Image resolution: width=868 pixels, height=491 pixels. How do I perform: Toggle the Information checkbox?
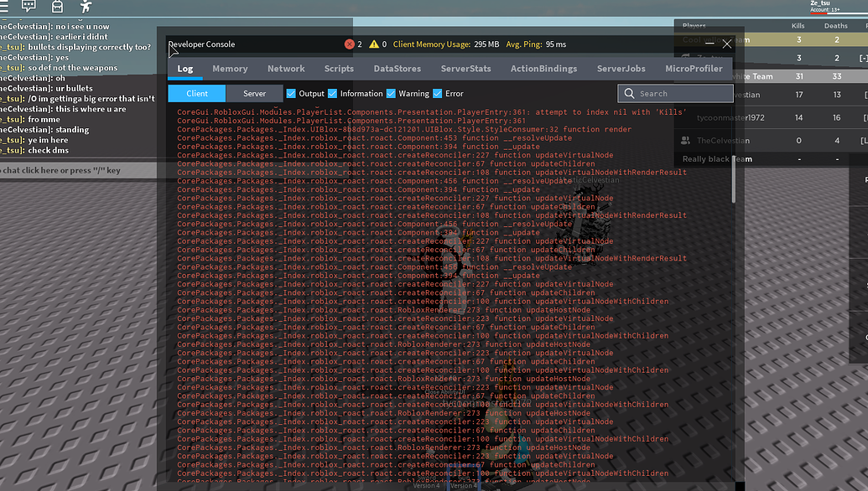point(333,94)
